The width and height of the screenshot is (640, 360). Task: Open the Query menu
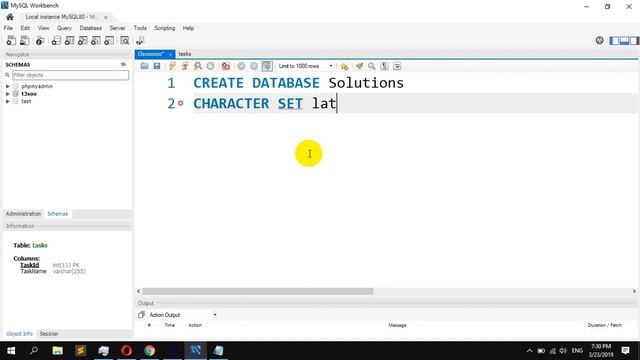(x=64, y=28)
